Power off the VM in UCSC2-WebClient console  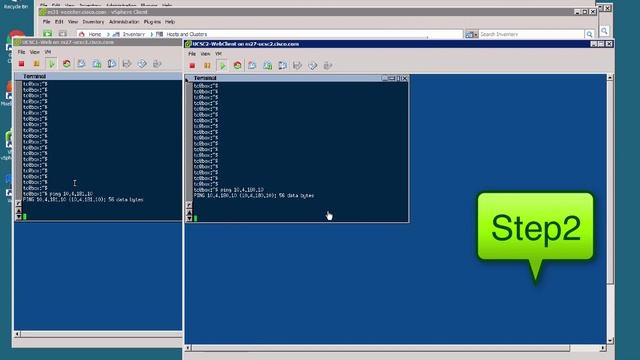pyautogui.click(x=192, y=65)
